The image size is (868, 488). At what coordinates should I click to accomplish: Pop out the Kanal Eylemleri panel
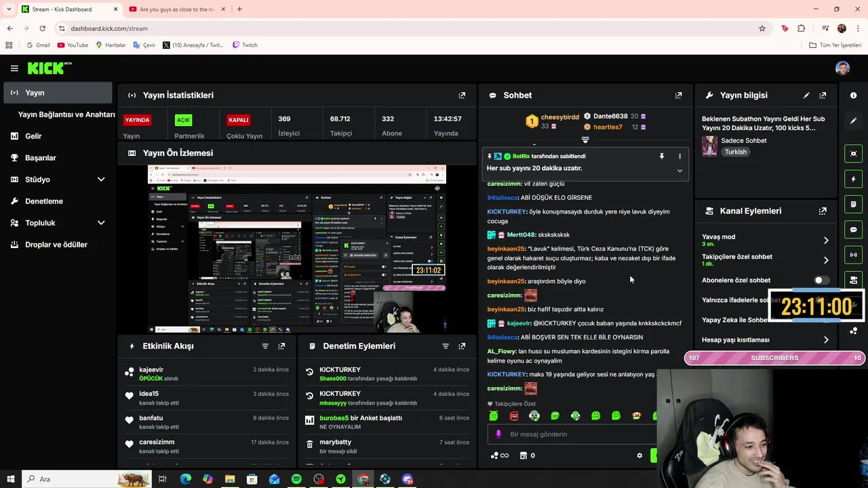(x=823, y=211)
